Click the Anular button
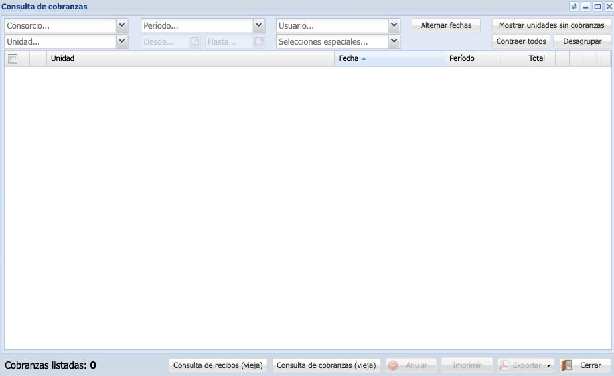The height and width of the screenshot is (376, 614). (411, 365)
